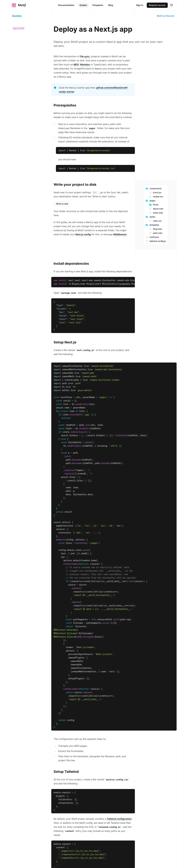Click the navbar.tsx import code block
This screenshot has width=186, height=868.
95,169
